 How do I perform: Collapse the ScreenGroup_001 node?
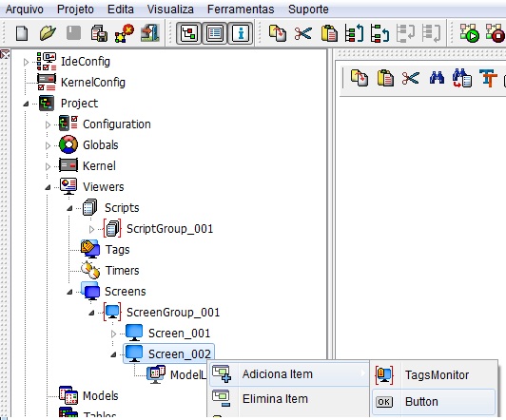[x=91, y=313]
